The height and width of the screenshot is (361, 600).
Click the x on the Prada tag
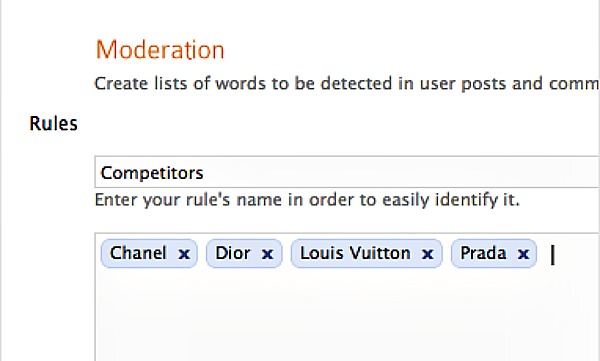point(523,254)
